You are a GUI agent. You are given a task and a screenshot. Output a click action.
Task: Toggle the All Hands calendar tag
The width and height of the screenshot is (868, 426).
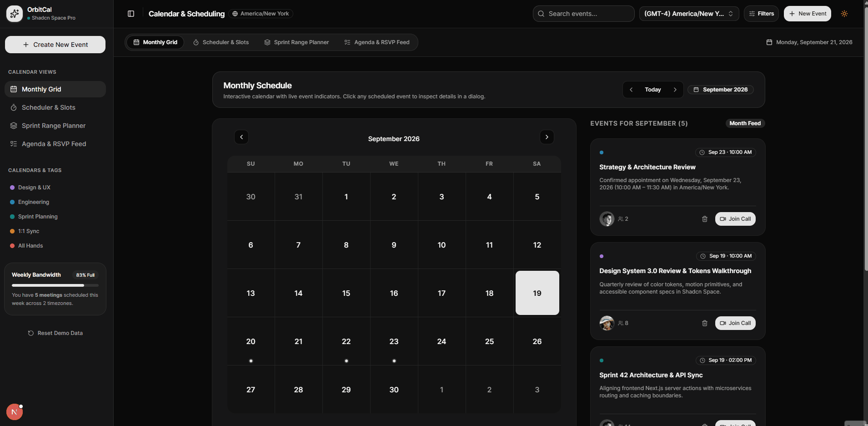(x=26, y=246)
